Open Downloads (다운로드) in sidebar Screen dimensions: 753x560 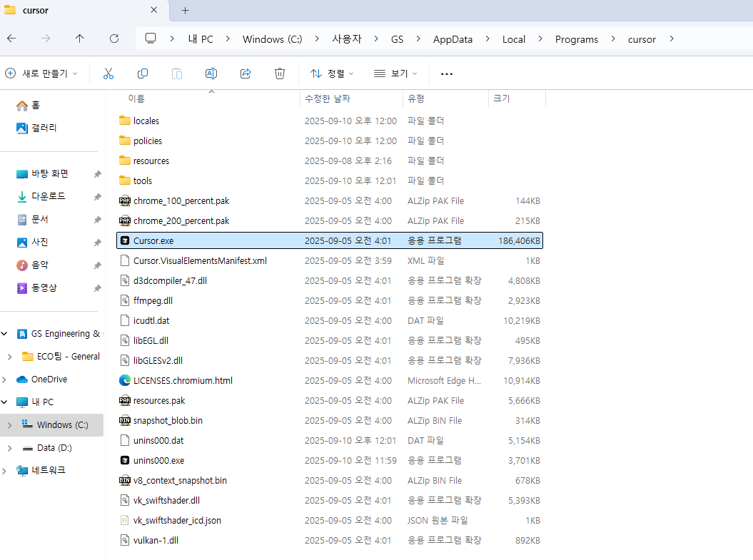(41, 196)
